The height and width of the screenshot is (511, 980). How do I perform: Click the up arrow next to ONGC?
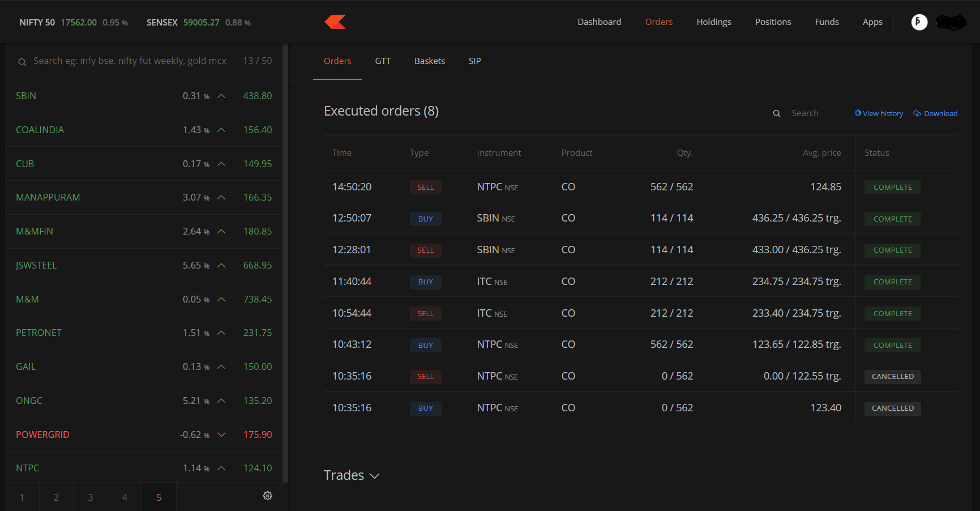click(221, 401)
